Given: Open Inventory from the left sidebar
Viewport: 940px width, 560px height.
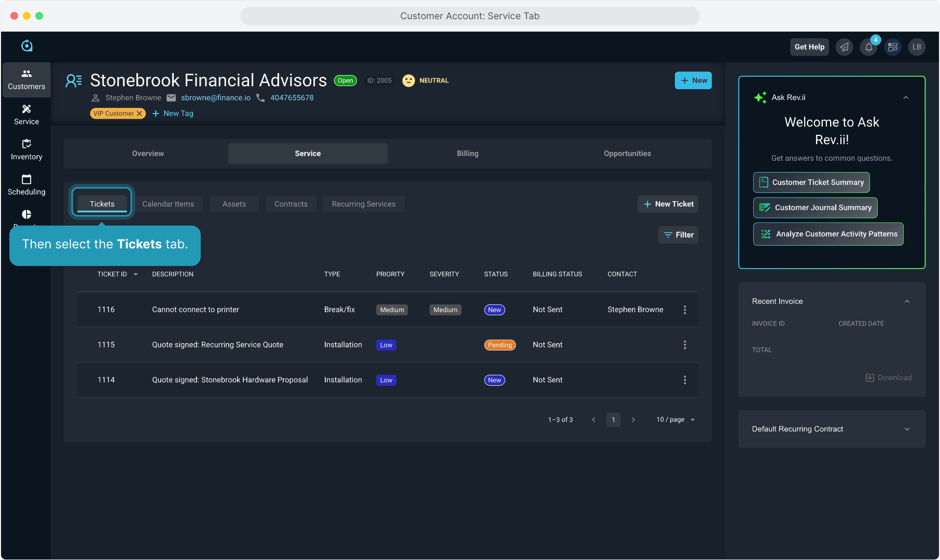Looking at the screenshot, I should [26, 150].
